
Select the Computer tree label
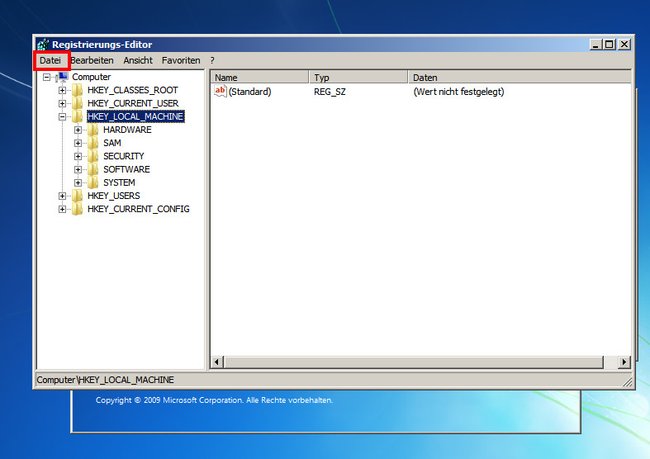pyautogui.click(x=91, y=77)
